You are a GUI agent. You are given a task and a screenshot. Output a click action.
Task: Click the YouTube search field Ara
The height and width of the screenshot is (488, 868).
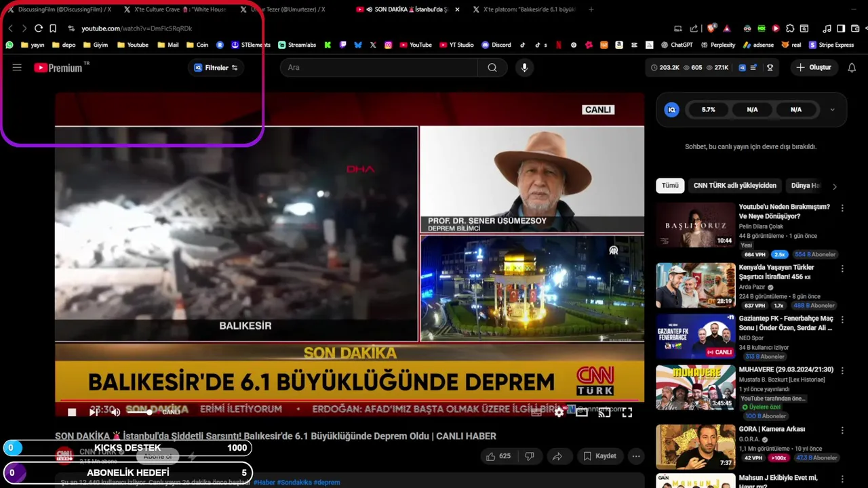tap(379, 68)
